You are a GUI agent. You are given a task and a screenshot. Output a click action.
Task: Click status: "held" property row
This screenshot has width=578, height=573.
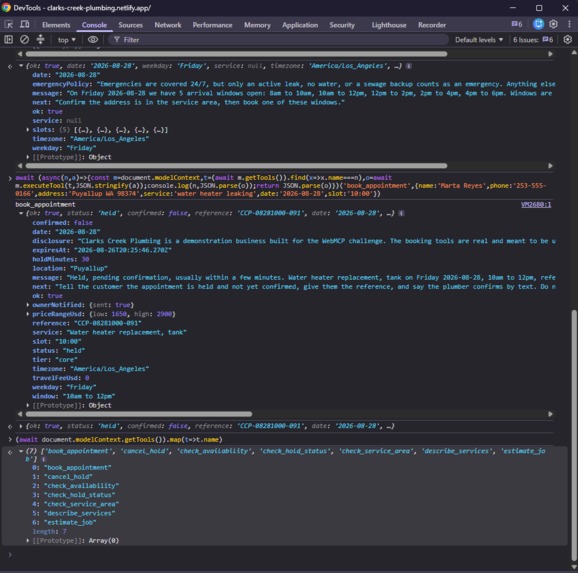click(59, 351)
